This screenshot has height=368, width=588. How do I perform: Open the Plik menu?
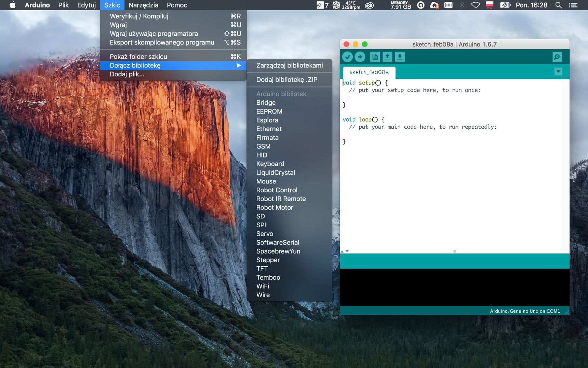pyautogui.click(x=63, y=5)
